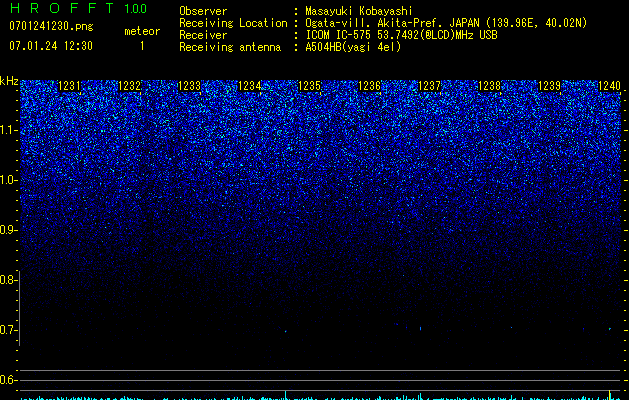Viewport: 629px width, 400px height.
Task: Click the 1236 time marker
Action: click(x=369, y=86)
